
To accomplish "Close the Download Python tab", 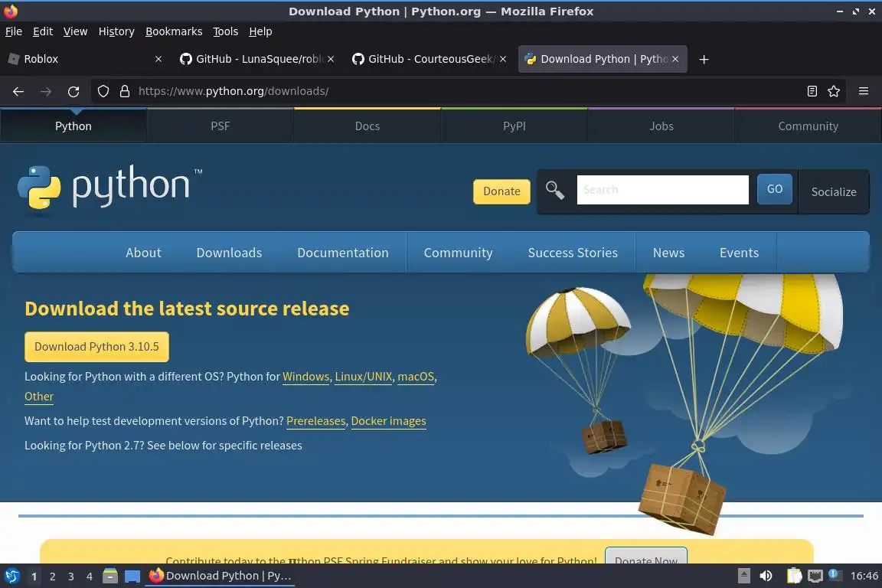I will 675,59.
